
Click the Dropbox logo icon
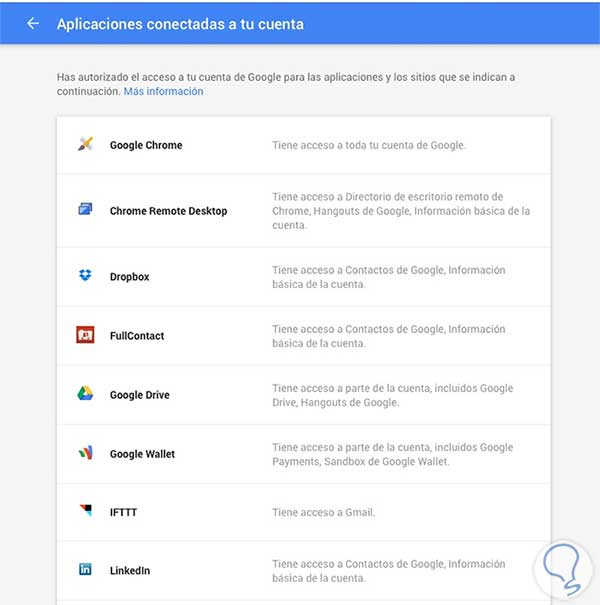coord(85,276)
